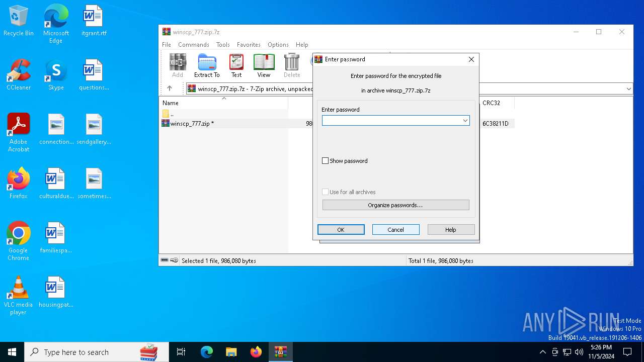Open the File menu
The width and height of the screenshot is (644, 362).
167,45
